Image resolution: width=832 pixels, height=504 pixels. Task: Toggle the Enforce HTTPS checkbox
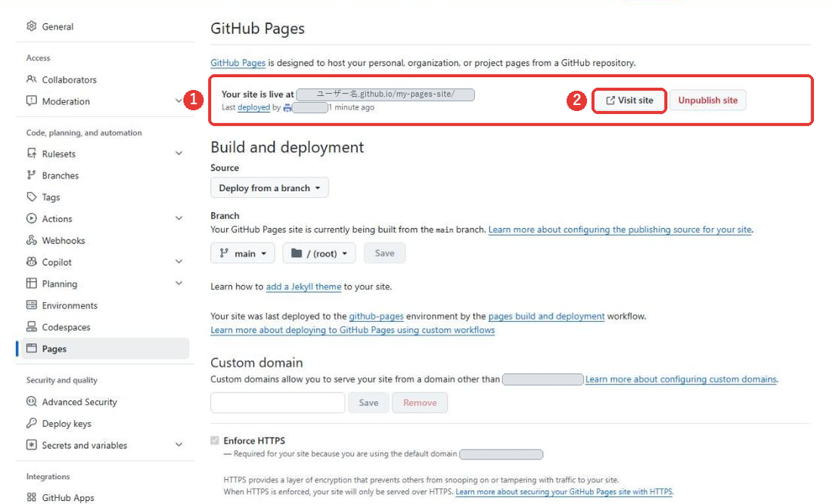pos(214,441)
